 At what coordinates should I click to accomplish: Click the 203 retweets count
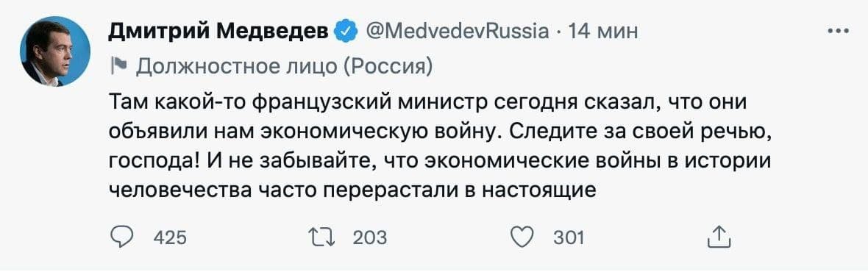click(x=370, y=237)
